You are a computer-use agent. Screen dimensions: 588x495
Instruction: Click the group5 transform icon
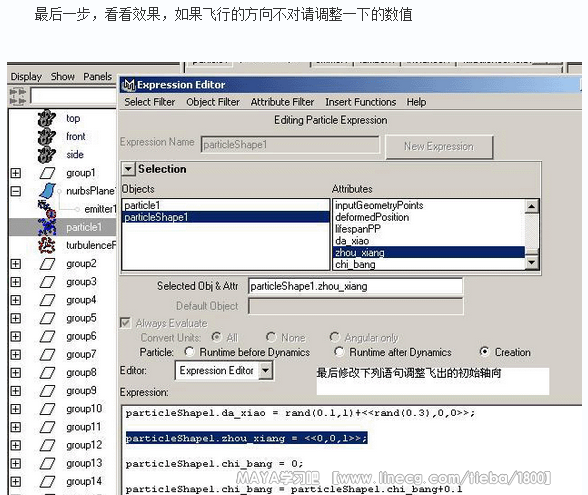47,318
